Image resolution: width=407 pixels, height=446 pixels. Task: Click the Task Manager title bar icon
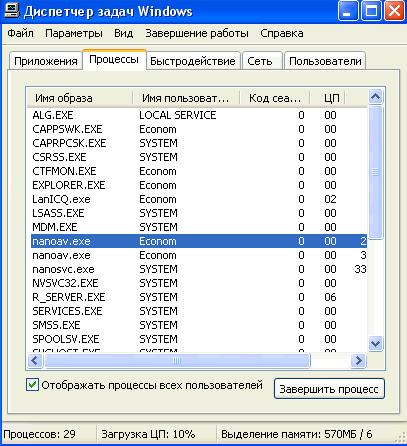point(11,10)
